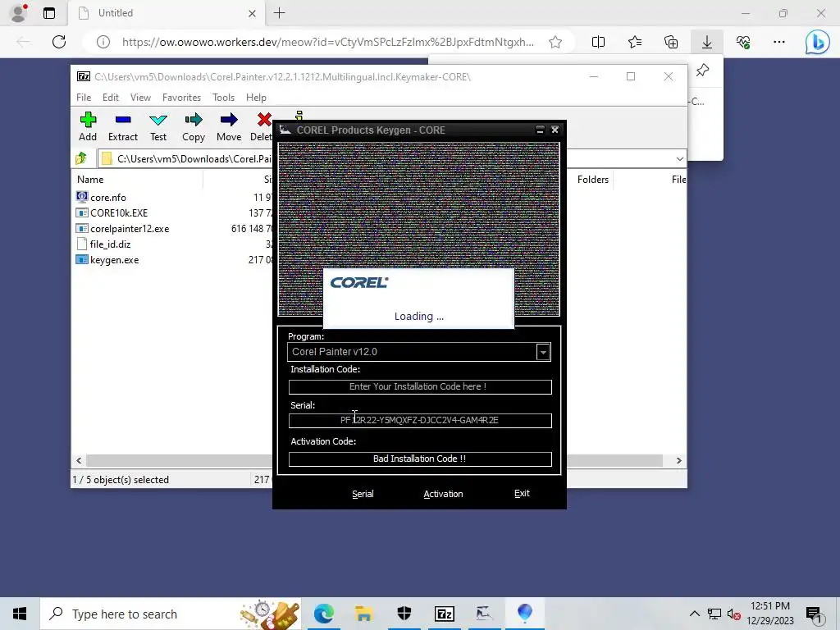This screenshot has height=630, width=840.
Task: Click the Delete toolbar icon in 7-Zip
Action: [262, 127]
